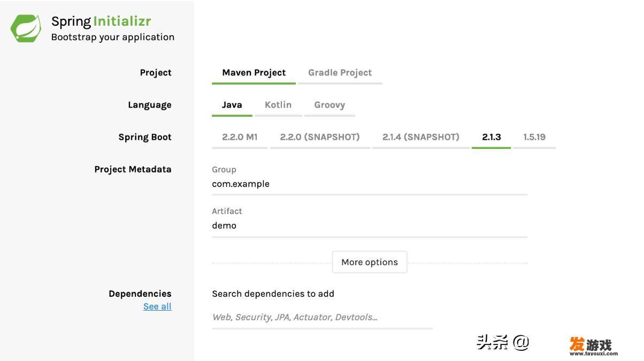
Task: Click the Spring leaf logo icon
Action: (26, 28)
